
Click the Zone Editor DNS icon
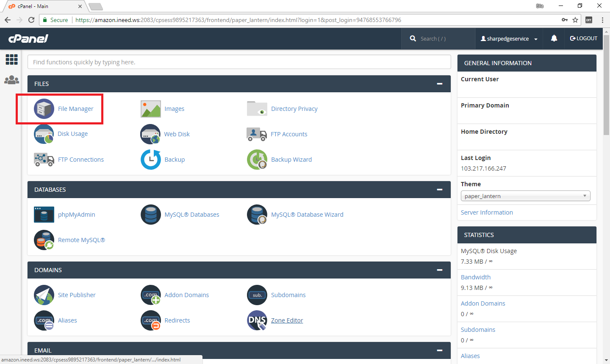click(x=257, y=320)
